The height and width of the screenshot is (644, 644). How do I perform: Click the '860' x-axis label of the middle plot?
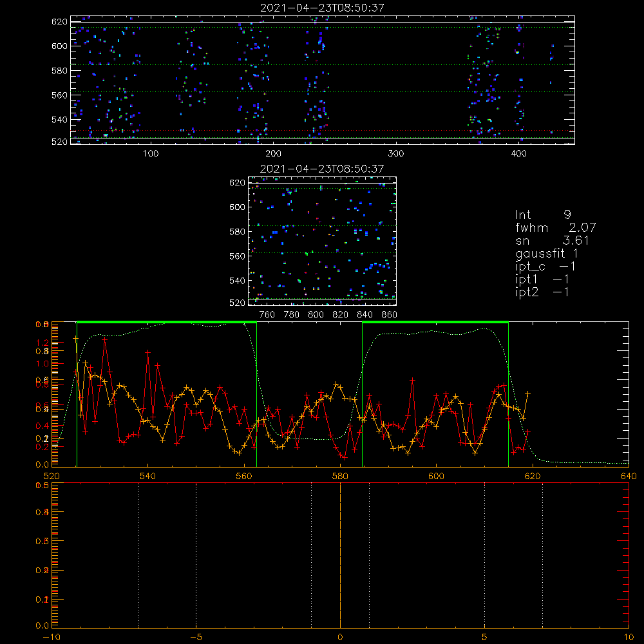coord(390,315)
